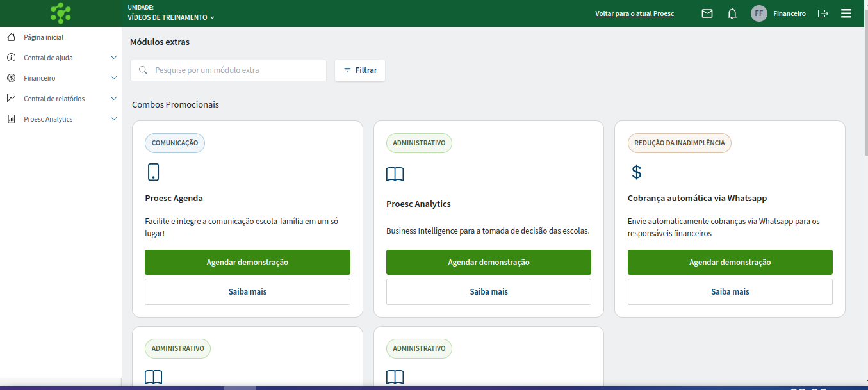Click the Financeiro user name in header
This screenshot has width=868, height=390.
click(x=789, y=13)
